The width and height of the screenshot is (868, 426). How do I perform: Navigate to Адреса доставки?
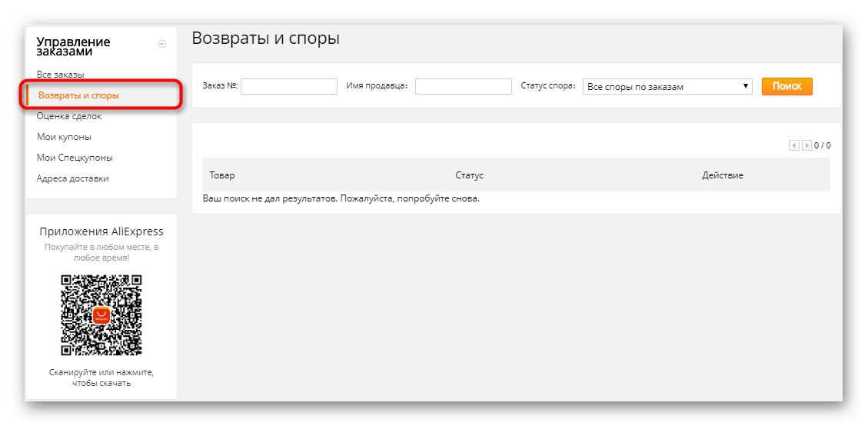[72, 178]
